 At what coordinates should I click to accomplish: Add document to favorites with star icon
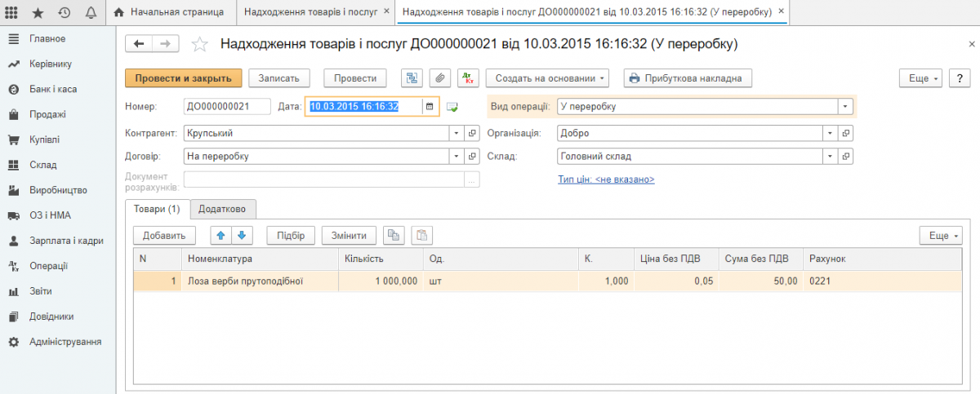(199, 44)
